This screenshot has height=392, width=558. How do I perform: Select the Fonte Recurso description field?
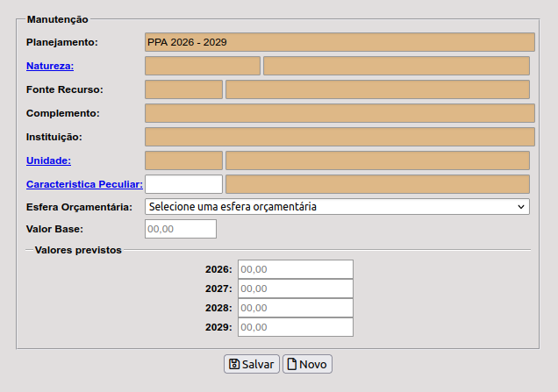(377, 89)
